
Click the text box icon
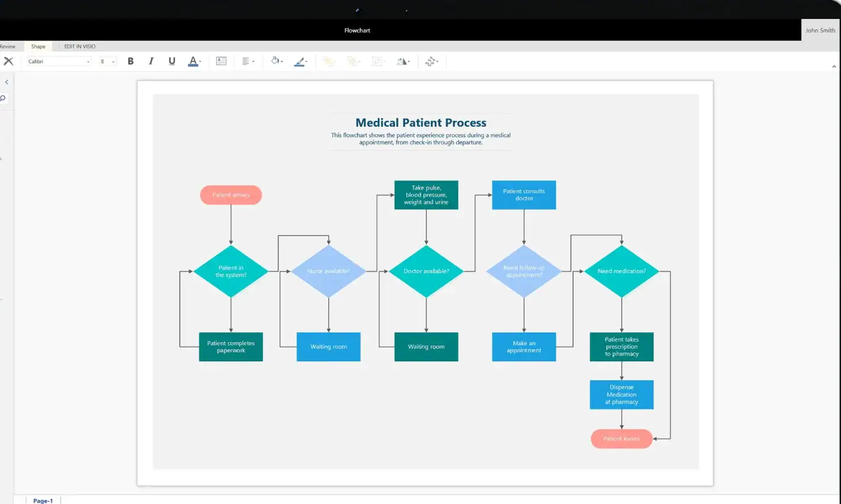tap(221, 61)
